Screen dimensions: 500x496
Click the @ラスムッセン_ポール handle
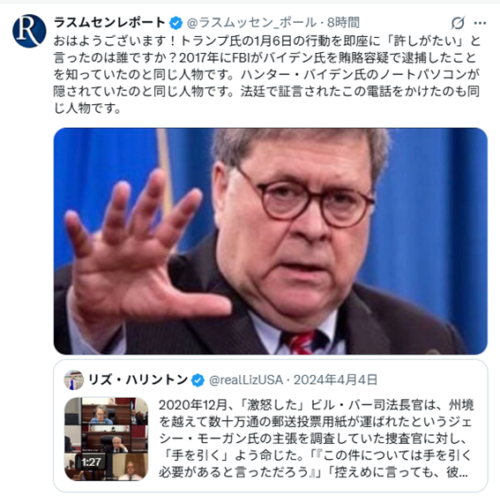point(251,23)
